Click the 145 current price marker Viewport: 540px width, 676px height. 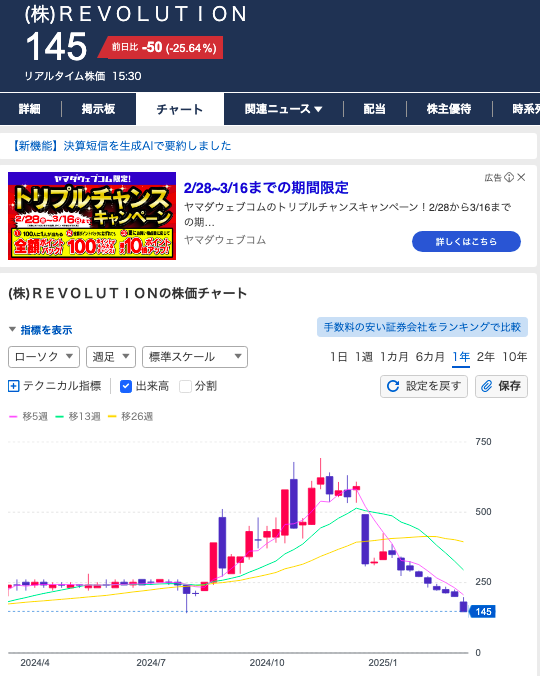483,611
